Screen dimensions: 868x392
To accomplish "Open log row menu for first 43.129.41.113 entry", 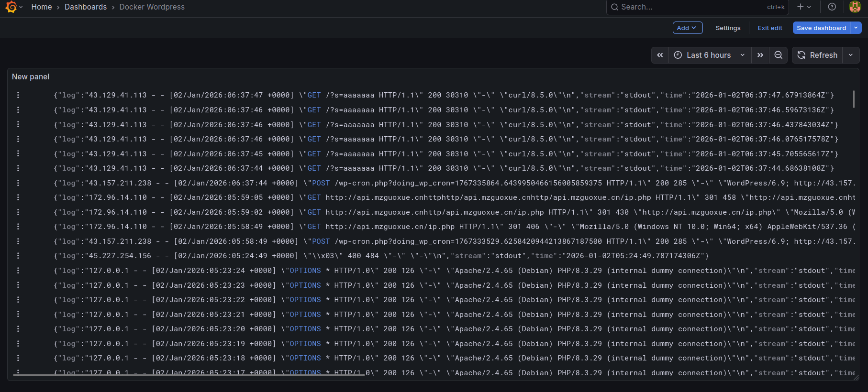I will coord(18,95).
